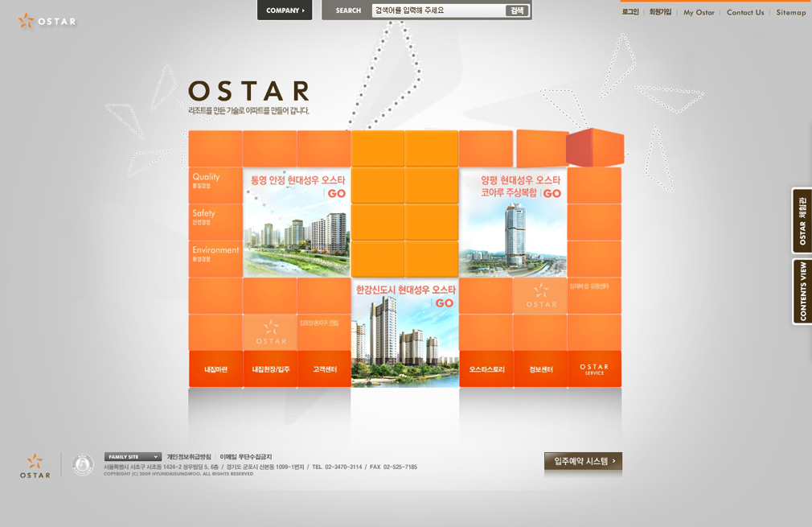Open the OSTAR 체험관 side tab
The width and height of the screenshot is (812, 527).
tap(802, 221)
